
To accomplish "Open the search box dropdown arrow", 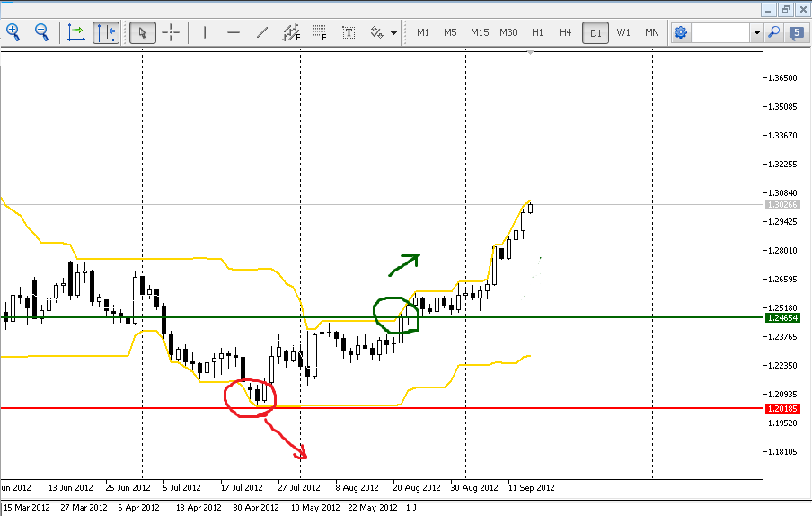I will pos(756,32).
